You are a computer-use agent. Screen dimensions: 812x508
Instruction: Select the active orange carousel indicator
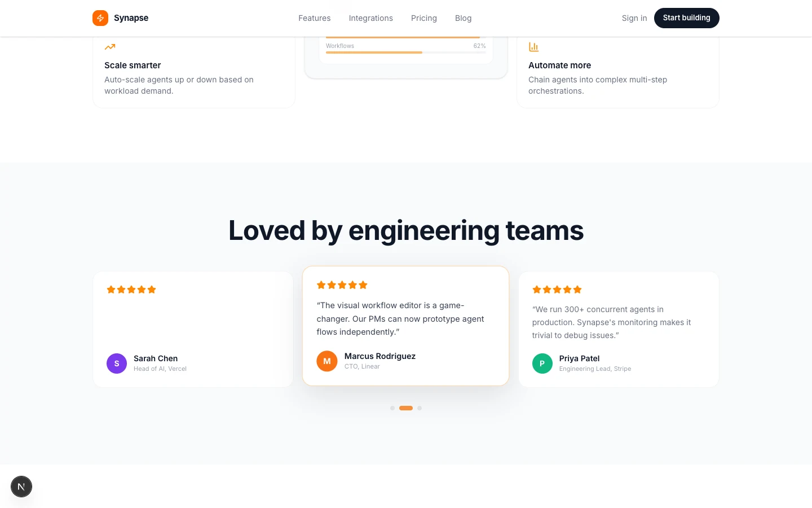406,408
